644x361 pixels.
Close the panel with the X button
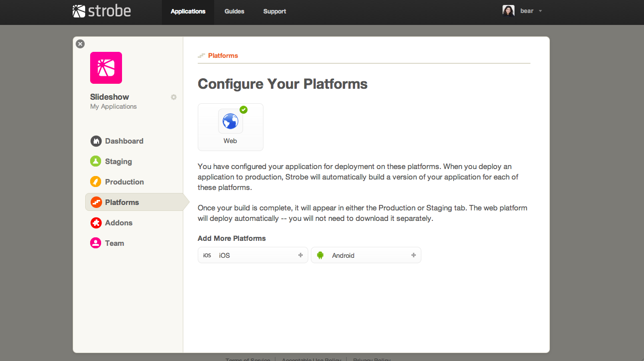click(80, 44)
